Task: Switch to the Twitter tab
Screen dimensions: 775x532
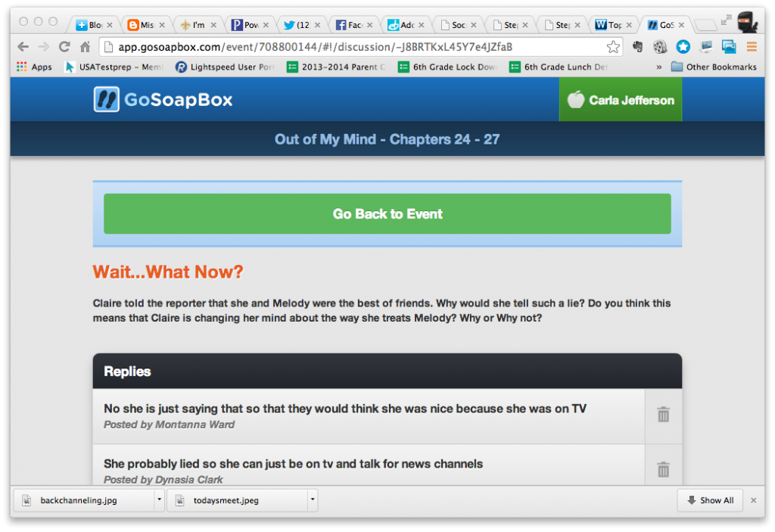Action: tap(301, 25)
